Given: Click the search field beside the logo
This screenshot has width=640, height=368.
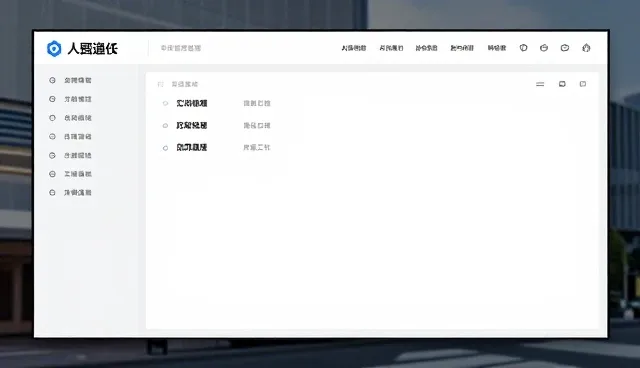Looking at the screenshot, I should point(181,48).
